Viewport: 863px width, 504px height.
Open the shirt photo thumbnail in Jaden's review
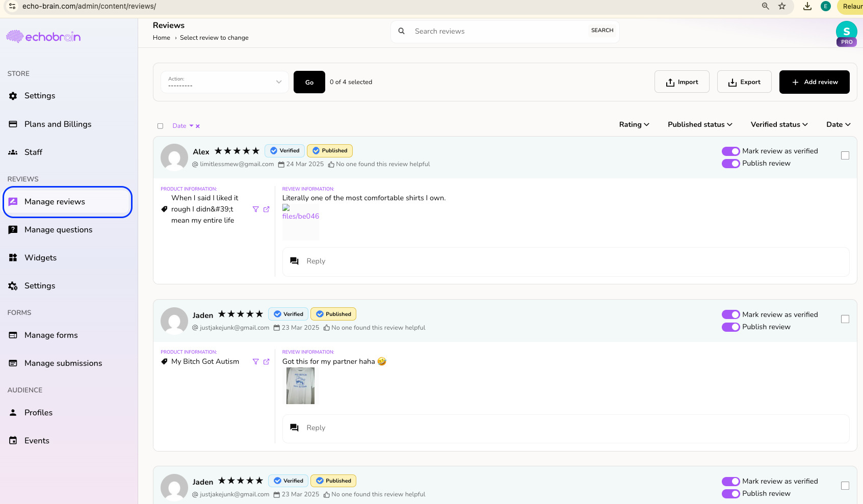(x=301, y=386)
